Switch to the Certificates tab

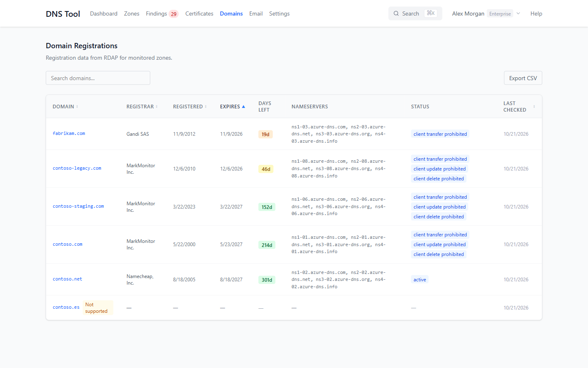(199, 13)
